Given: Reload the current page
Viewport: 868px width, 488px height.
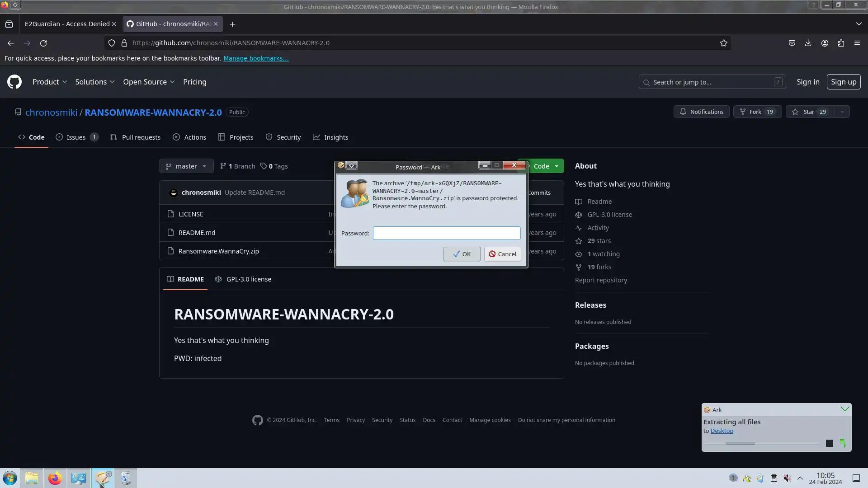Looking at the screenshot, I should (43, 43).
